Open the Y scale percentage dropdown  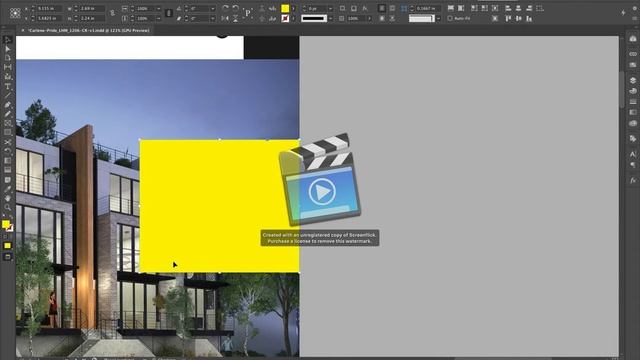pos(159,18)
